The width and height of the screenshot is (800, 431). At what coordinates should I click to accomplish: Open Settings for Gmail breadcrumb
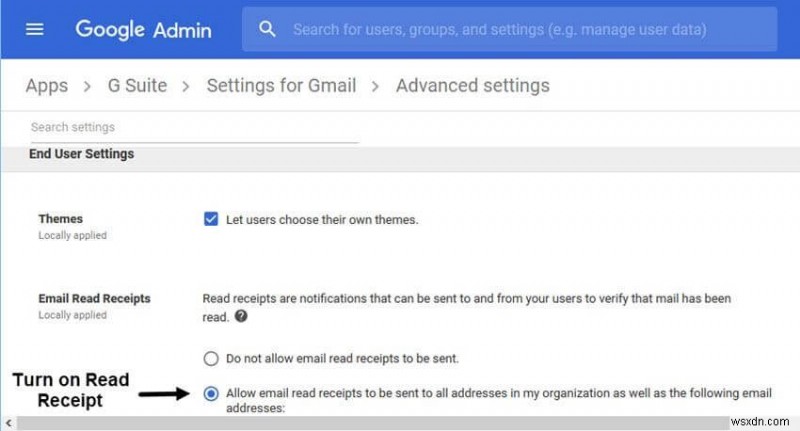pos(281,86)
